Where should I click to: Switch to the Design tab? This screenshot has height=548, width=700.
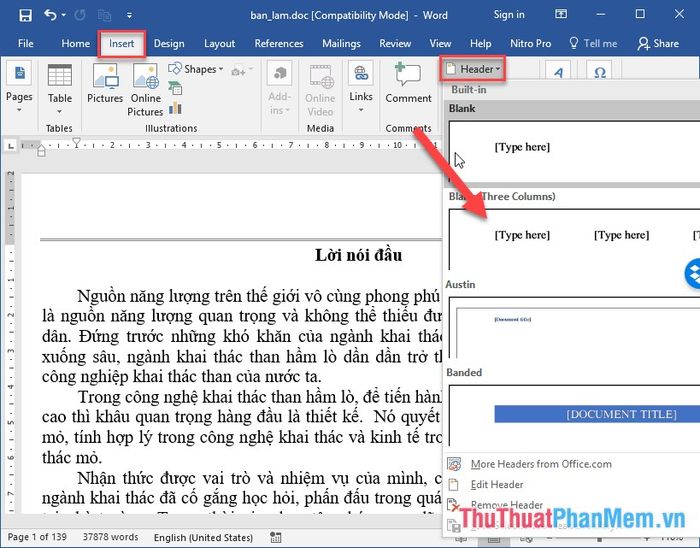click(169, 44)
